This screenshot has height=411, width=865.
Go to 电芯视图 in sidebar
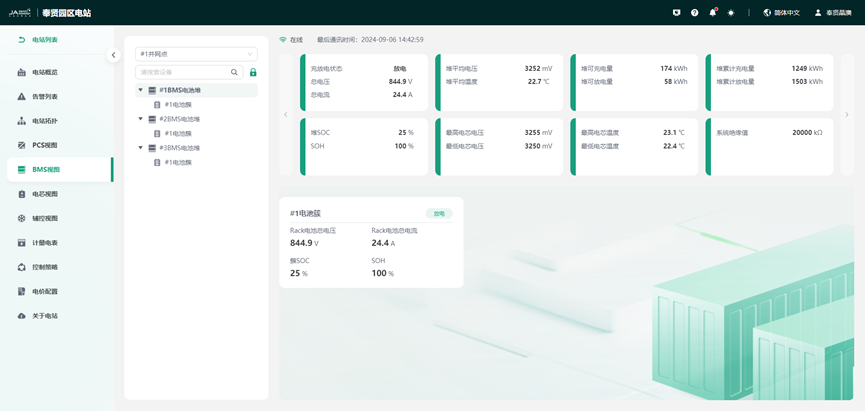coord(45,194)
